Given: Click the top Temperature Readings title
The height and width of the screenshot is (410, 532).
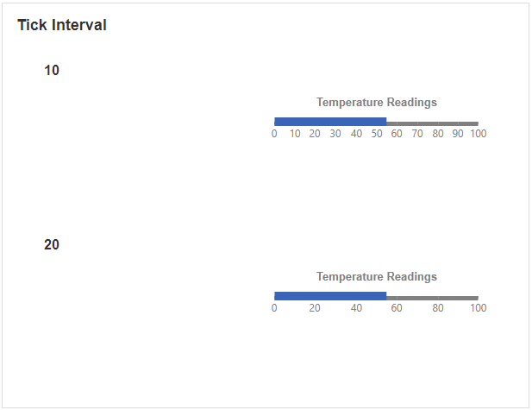Looking at the screenshot, I should pyautogui.click(x=377, y=102).
